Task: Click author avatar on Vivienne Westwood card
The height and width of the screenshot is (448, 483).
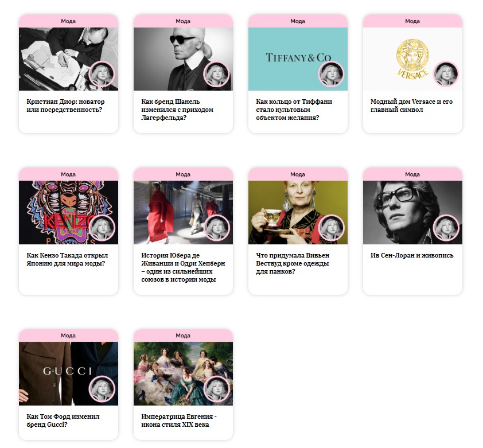Action: point(331,228)
